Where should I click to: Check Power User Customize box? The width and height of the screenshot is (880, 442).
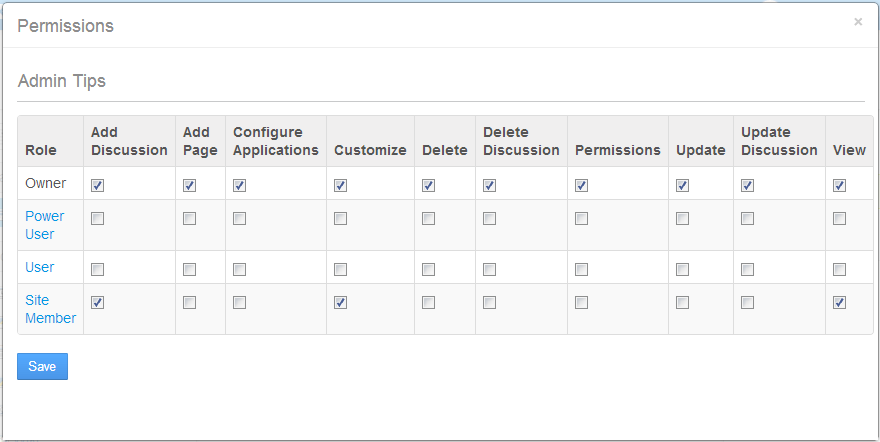tap(340, 219)
